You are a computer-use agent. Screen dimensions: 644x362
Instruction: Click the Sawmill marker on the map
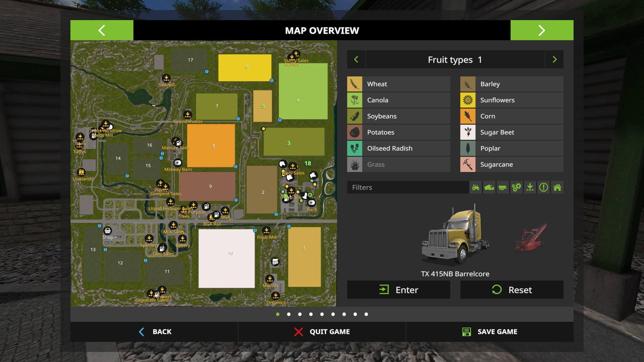pyautogui.click(x=166, y=79)
